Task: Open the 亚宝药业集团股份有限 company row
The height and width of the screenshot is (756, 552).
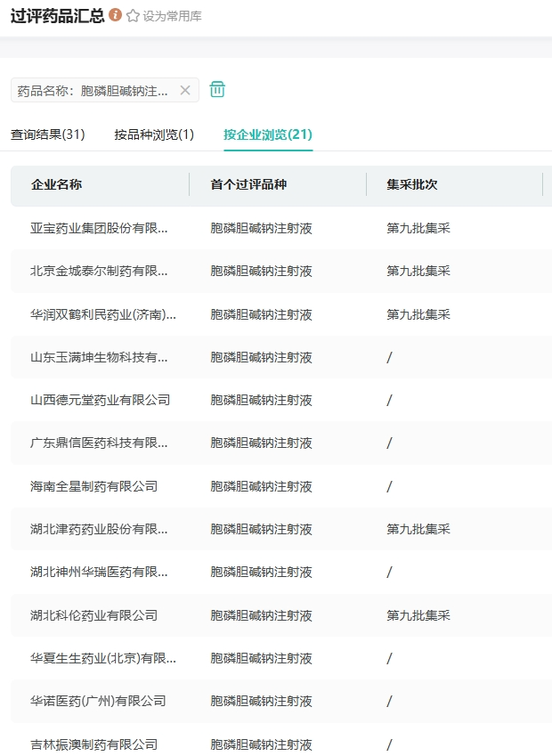Action: click(x=99, y=228)
